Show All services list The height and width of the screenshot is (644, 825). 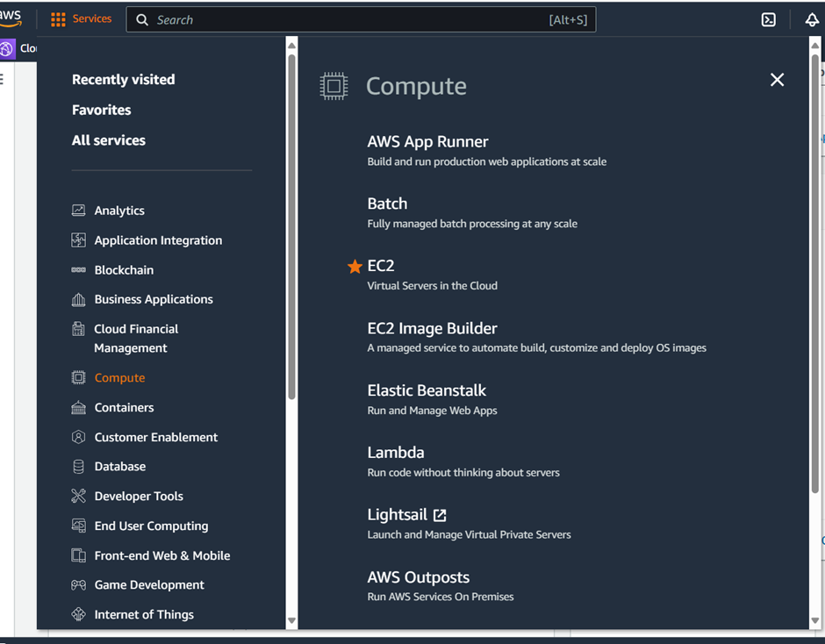tap(109, 140)
